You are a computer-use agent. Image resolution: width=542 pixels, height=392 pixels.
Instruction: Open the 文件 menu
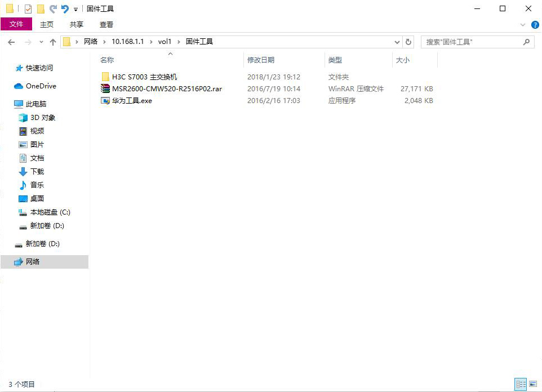pos(17,24)
